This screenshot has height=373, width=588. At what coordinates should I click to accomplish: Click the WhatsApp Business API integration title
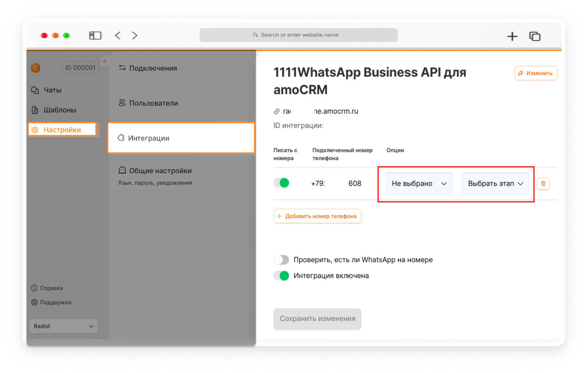[x=370, y=81]
